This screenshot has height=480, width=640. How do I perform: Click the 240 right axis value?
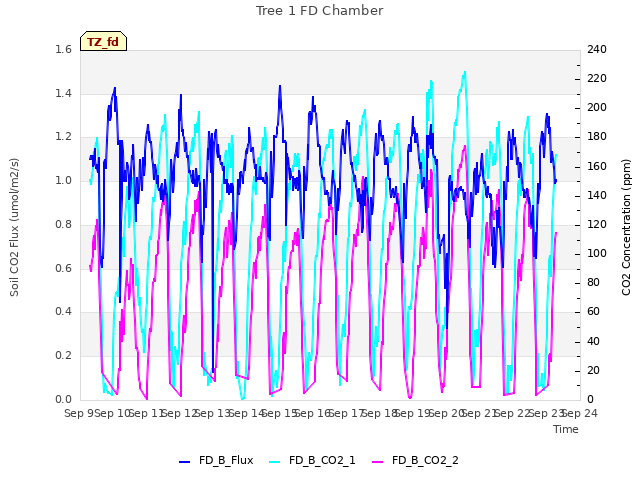point(597,49)
